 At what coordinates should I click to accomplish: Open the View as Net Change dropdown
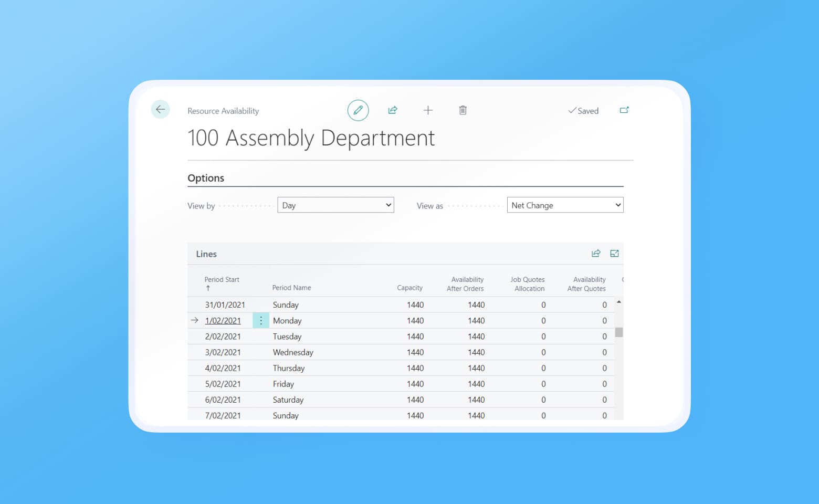point(565,205)
